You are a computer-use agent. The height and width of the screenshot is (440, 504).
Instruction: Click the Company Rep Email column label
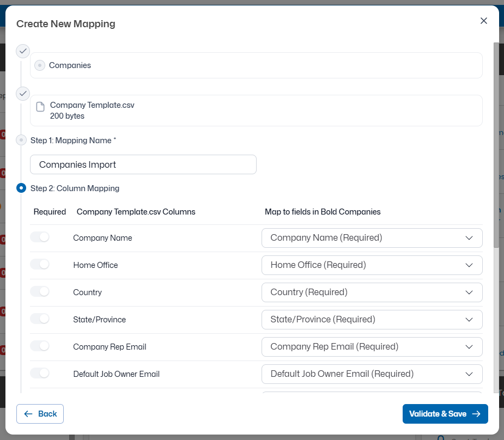pos(110,347)
